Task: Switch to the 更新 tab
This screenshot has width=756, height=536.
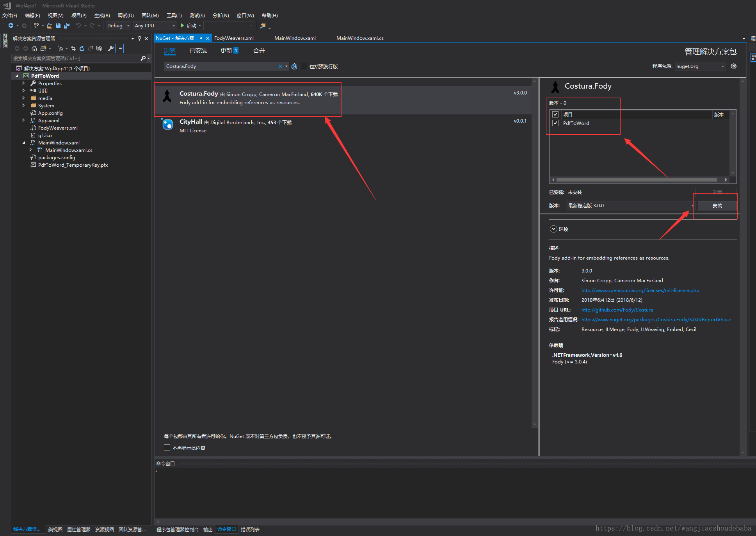Action: click(229, 51)
